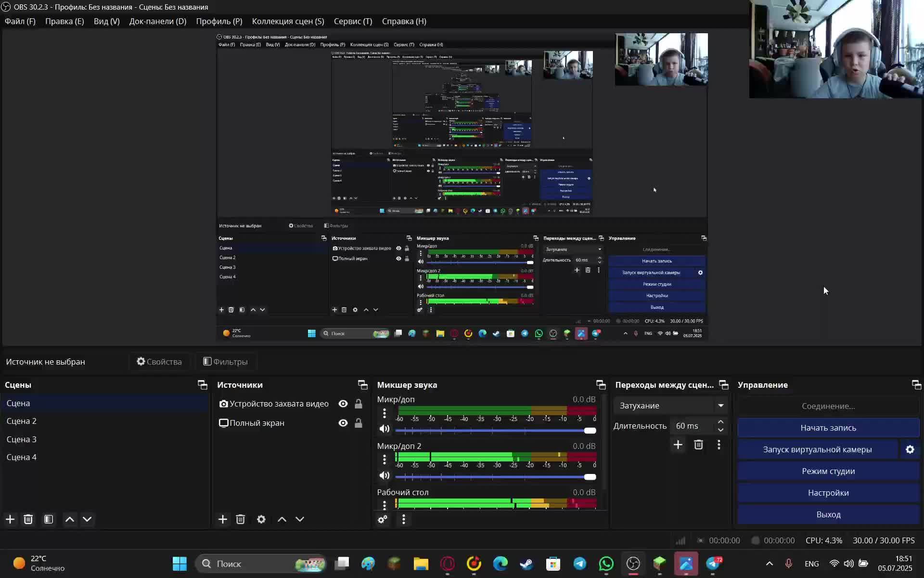Add a new source with plus icon
Viewport: 924px width, 578px height.
point(223,519)
